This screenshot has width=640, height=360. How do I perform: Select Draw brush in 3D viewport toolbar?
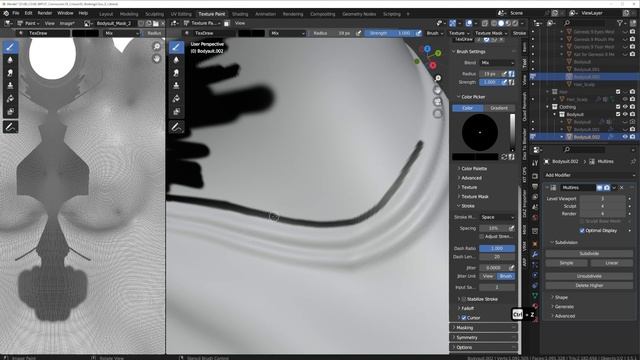(176, 47)
